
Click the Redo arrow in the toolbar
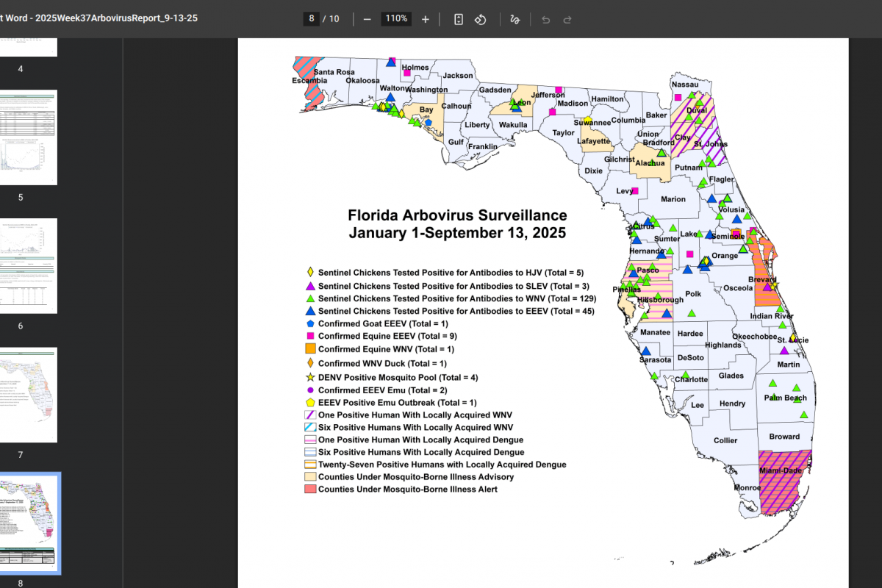567,19
